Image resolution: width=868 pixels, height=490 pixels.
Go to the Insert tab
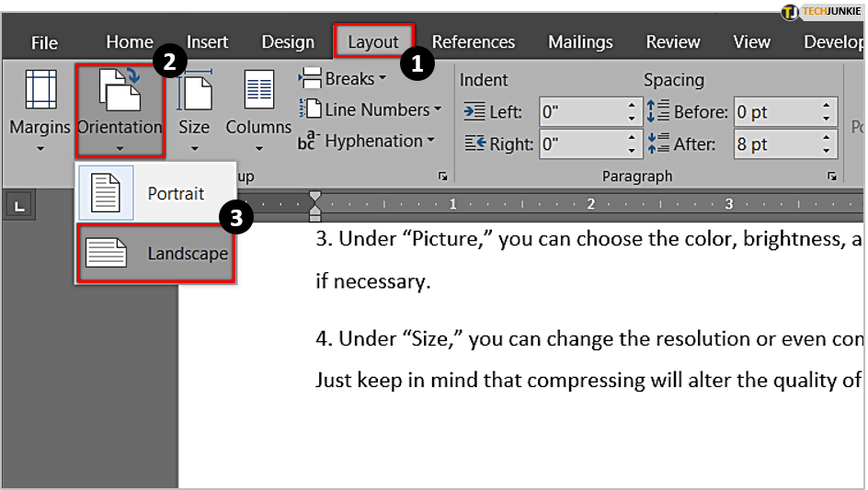tap(208, 42)
